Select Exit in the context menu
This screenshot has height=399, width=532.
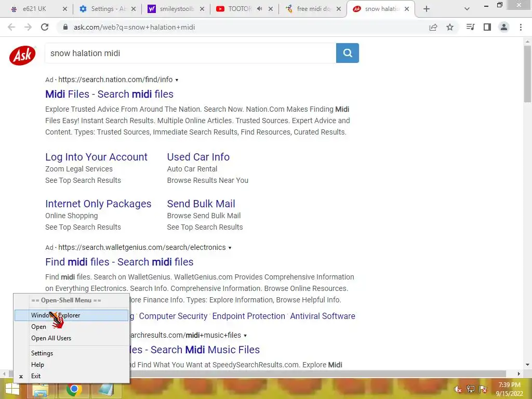(x=71, y=376)
